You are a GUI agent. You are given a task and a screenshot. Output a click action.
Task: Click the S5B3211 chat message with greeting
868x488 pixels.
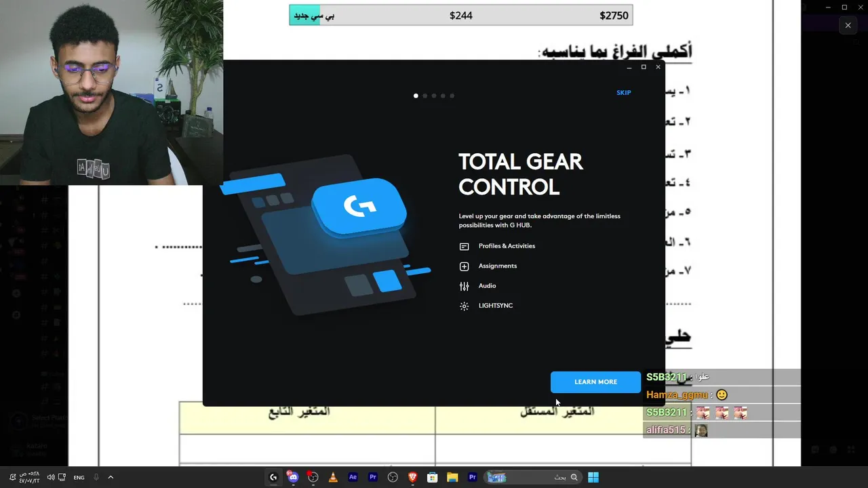point(722,378)
